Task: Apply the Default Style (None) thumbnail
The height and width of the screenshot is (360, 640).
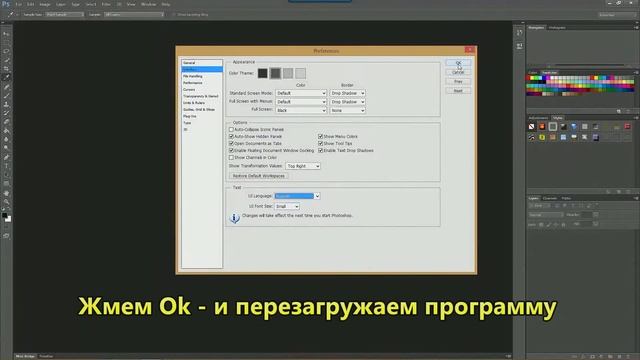Action: pos(531,127)
